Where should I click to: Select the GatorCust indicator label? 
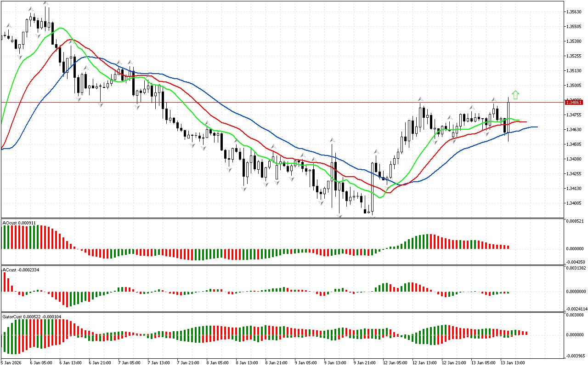tap(32, 316)
